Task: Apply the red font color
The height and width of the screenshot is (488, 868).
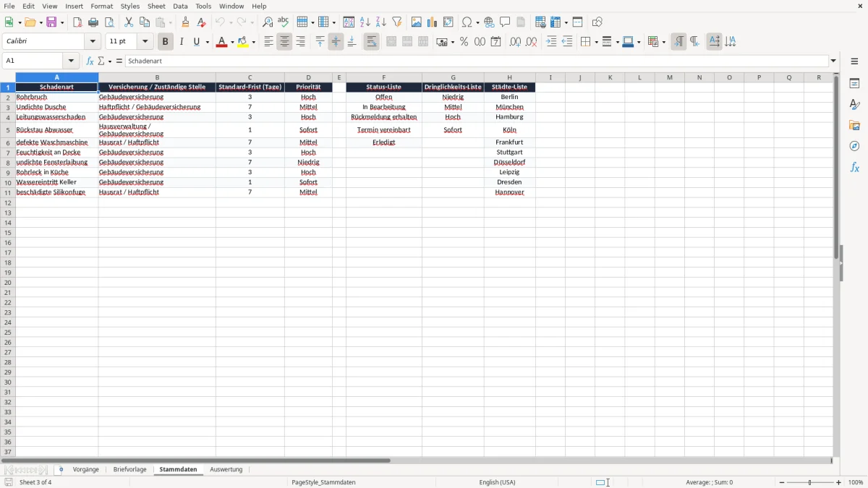Action: tap(221, 42)
